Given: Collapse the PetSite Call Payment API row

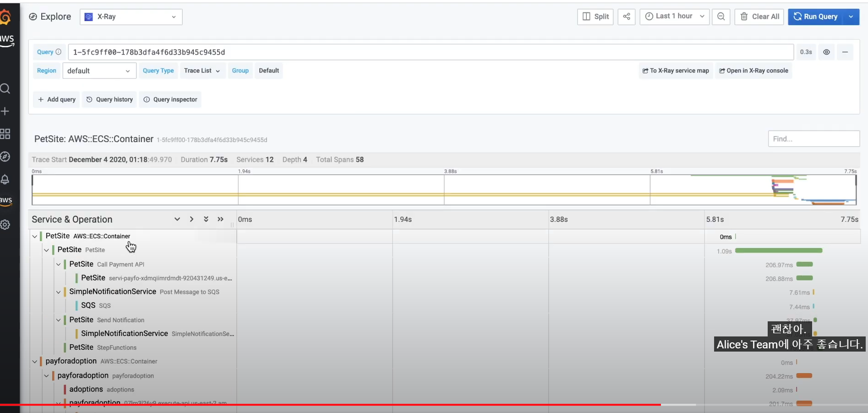Looking at the screenshot, I should pos(59,264).
